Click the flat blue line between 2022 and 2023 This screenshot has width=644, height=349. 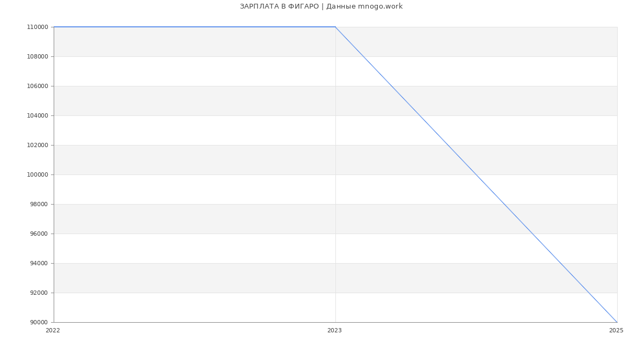pos(194,27)
